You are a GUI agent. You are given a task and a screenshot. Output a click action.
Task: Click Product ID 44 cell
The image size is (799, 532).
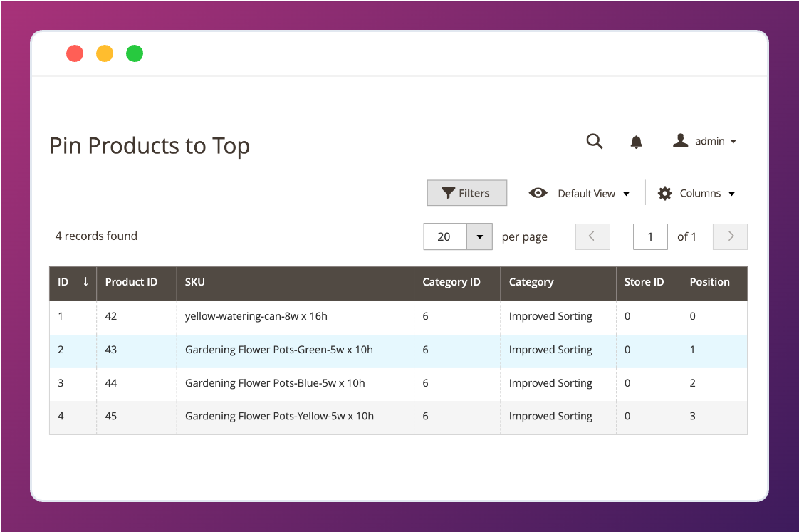tap(137, 385)
